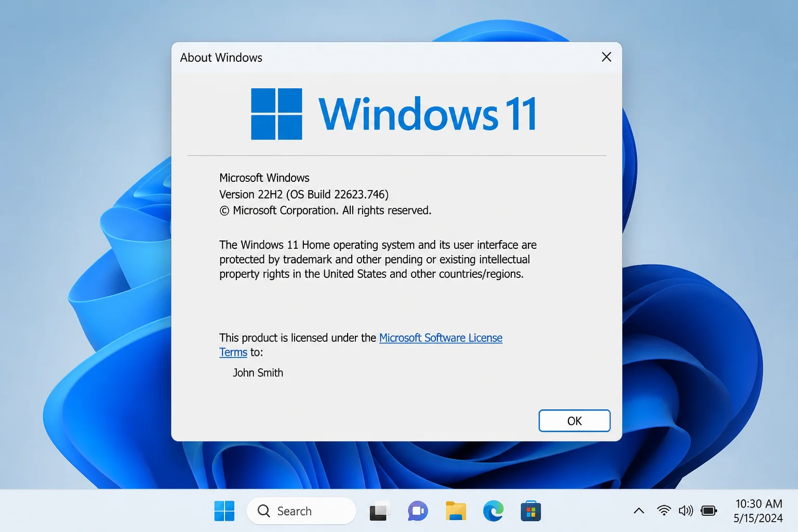Open Task View on the taskbar
Image resolution: width=798 pixels, height=532 pixels.
coord(379,512)
